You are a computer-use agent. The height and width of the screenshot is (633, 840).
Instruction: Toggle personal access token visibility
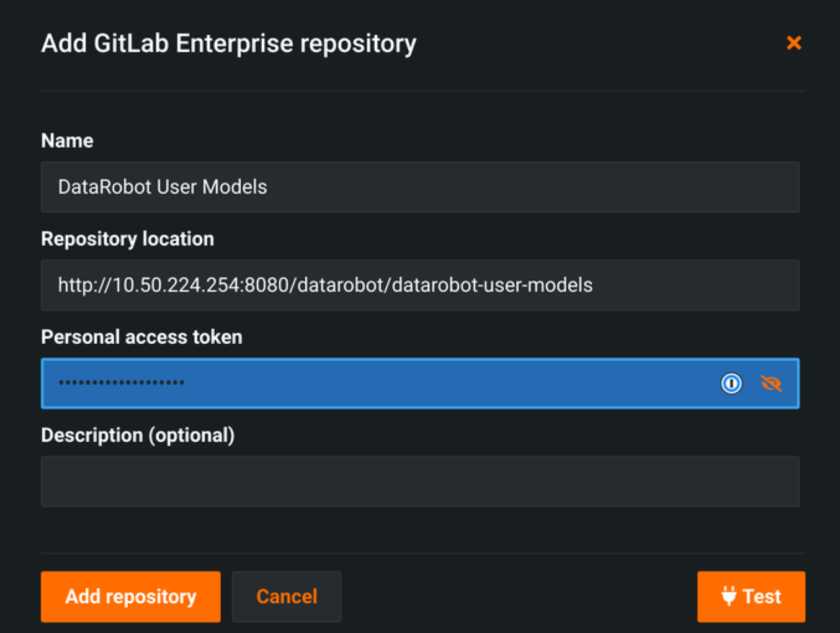tap(771, 384)
